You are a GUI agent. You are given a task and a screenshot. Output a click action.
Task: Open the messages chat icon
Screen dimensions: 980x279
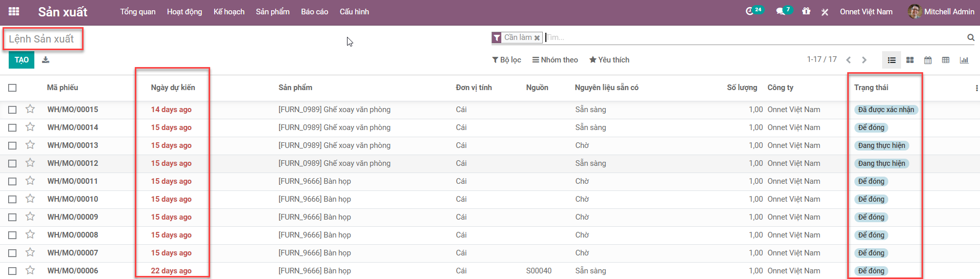pyautogui.click(x=780, y=11)
